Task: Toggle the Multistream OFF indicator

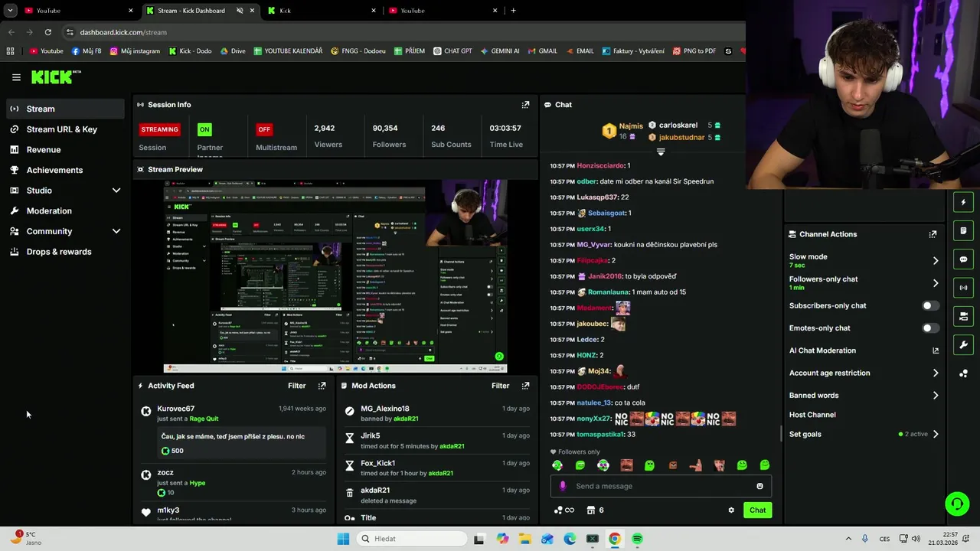Action: tap(264, 129)
